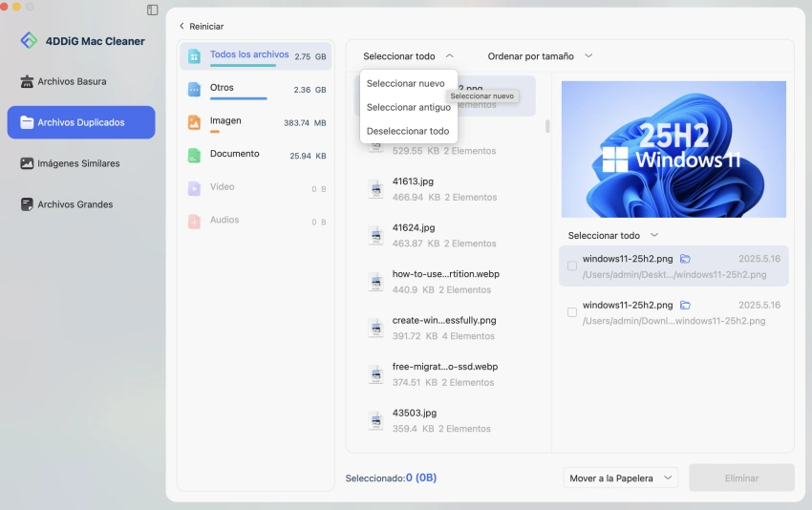Collapse the Seleccionar todo dropdown in file list

point(408,56)
